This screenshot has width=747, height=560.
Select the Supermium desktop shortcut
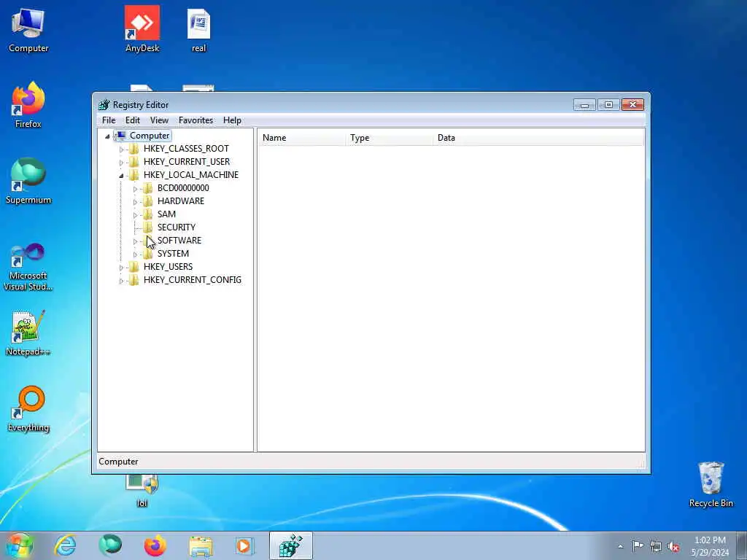pyautogui.click(x=28, y=181)
